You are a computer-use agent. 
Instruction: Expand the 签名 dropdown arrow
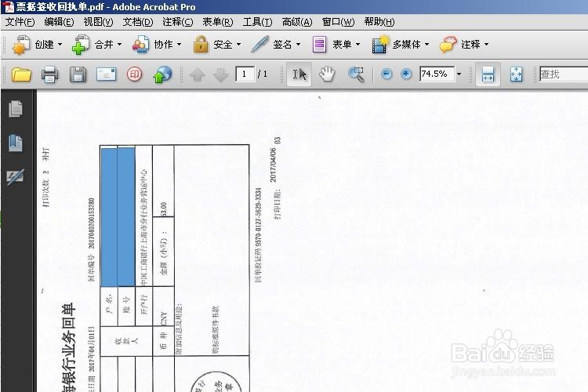pos(299,45)
